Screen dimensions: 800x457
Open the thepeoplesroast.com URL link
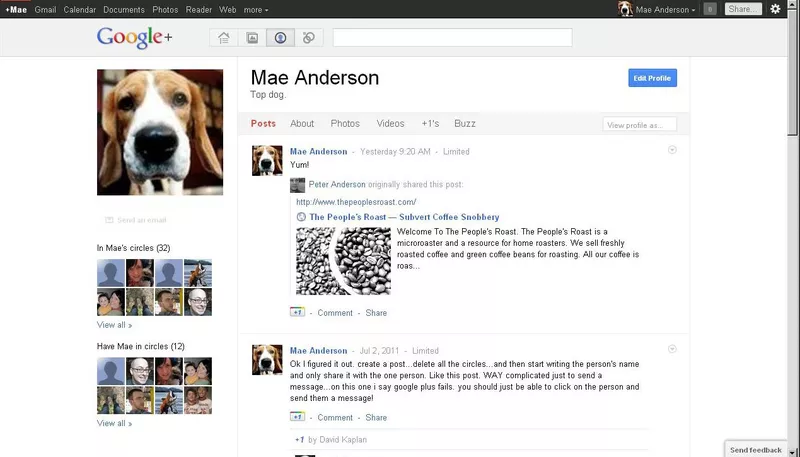click(x=356, y=202)
